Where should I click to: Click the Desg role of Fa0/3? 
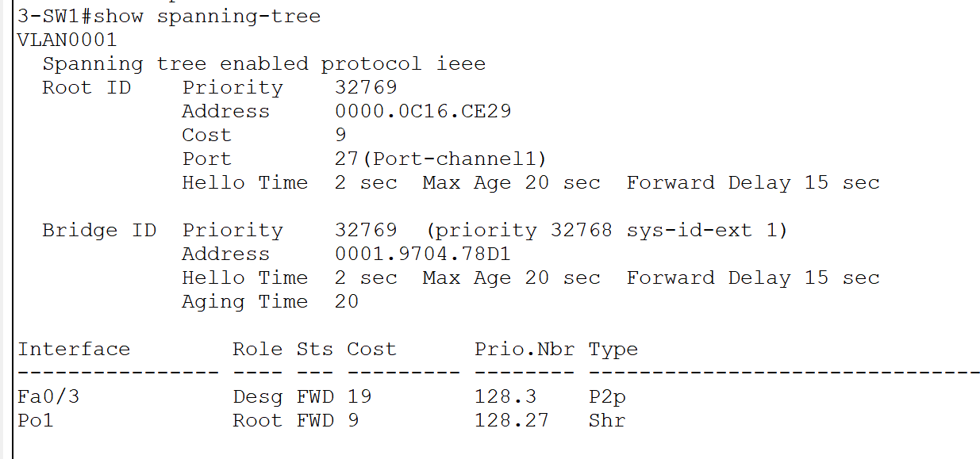click(257, 397)
